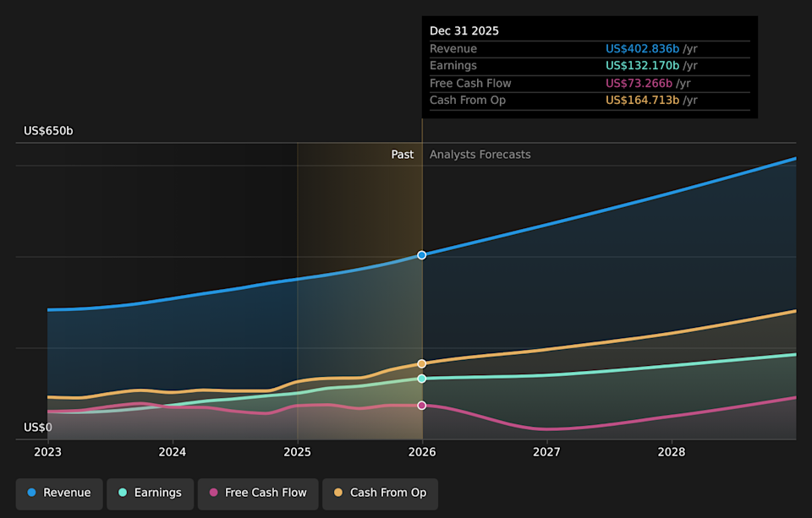Screen dimensions: 812x518
Task: Click the US$402.836b revenue value in tooltip
Action: (642, 49)
